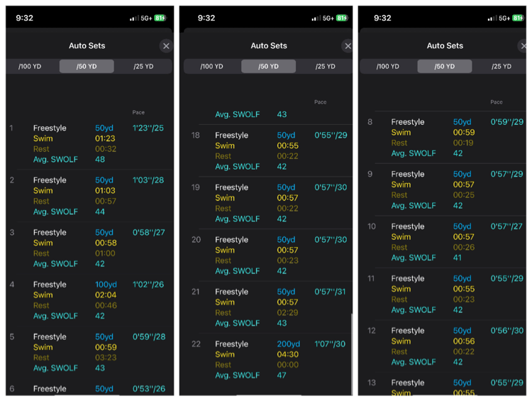
Task: Select /25 YD tab in left screenshot
Action: pos(143,66)
